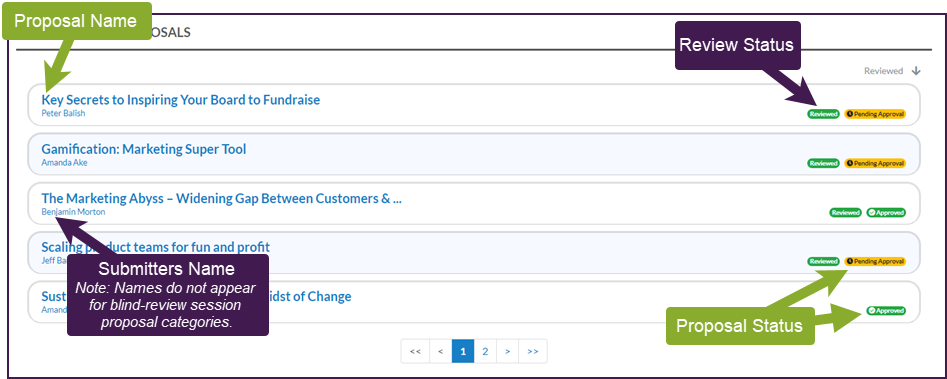
Task: Open Gamification: Marketing Super Tool proposal
Action: click(144, 149)
